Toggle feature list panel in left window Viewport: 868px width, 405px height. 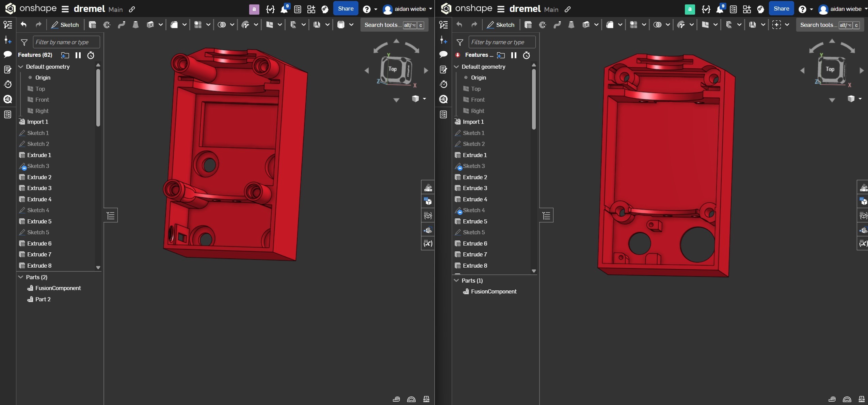pyautogui.click(x=111, y=215)
